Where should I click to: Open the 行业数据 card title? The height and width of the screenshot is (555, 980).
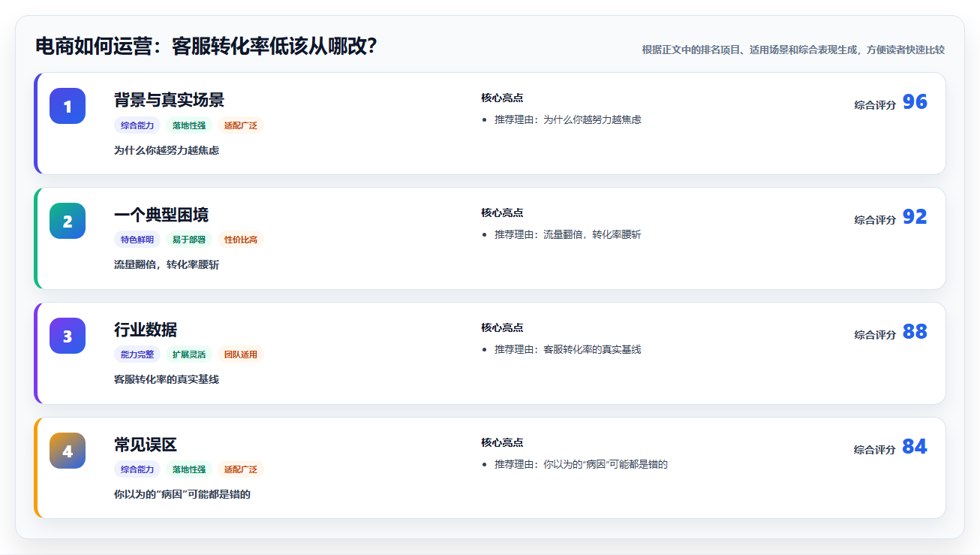pos(146,330)
